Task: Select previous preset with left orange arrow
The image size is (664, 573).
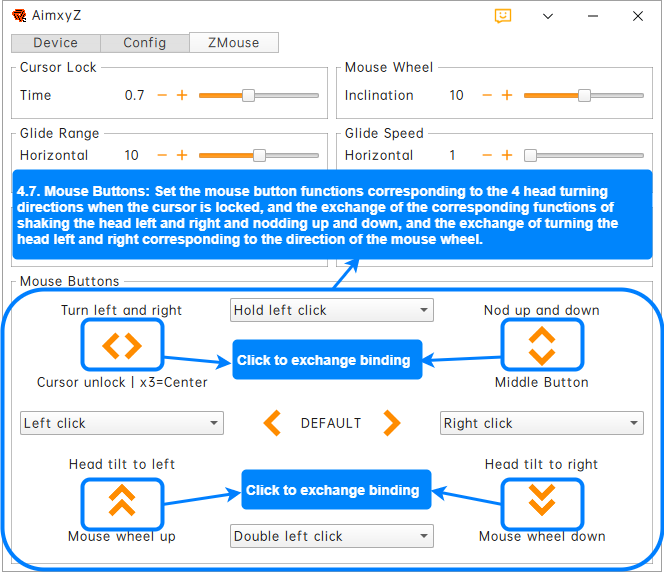Action: (272, 423)
